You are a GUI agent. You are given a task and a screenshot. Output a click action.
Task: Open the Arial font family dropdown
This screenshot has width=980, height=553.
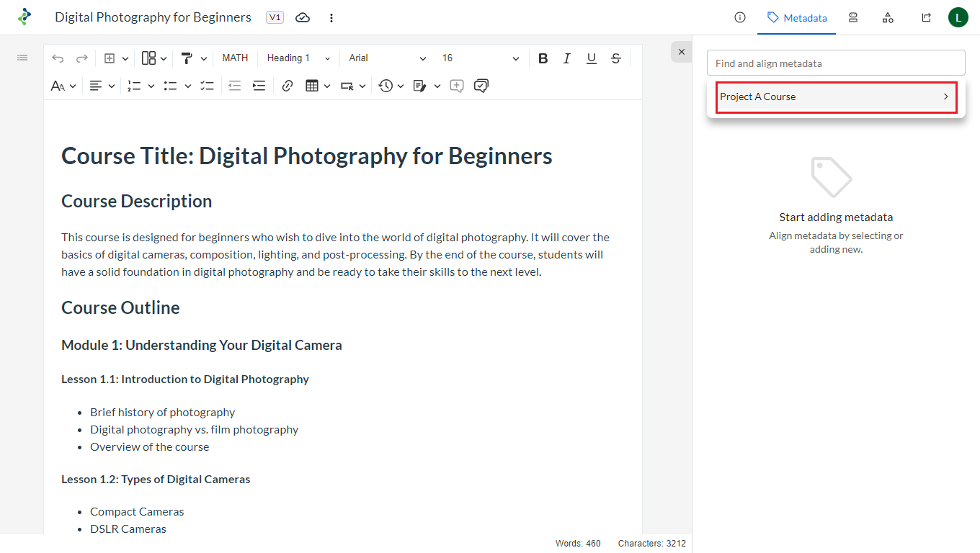click(x=387, y=58)
